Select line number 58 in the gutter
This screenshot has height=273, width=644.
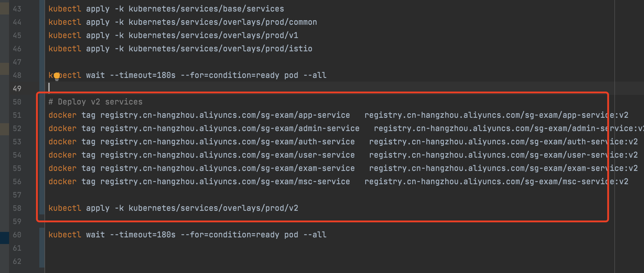coord(17,208)
